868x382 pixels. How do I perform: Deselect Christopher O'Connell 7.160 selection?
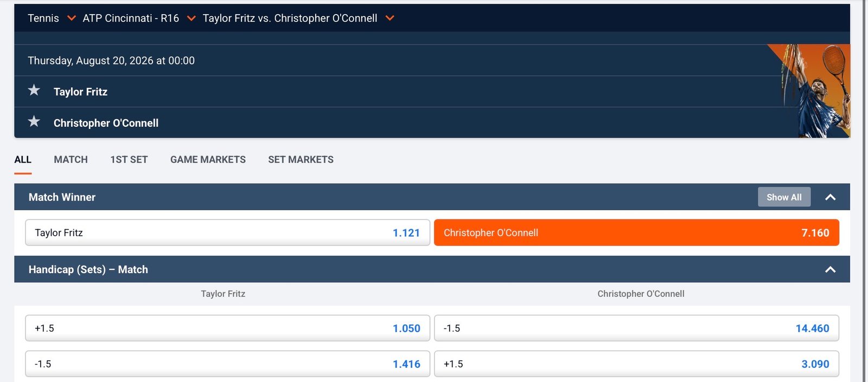point(636,232)
